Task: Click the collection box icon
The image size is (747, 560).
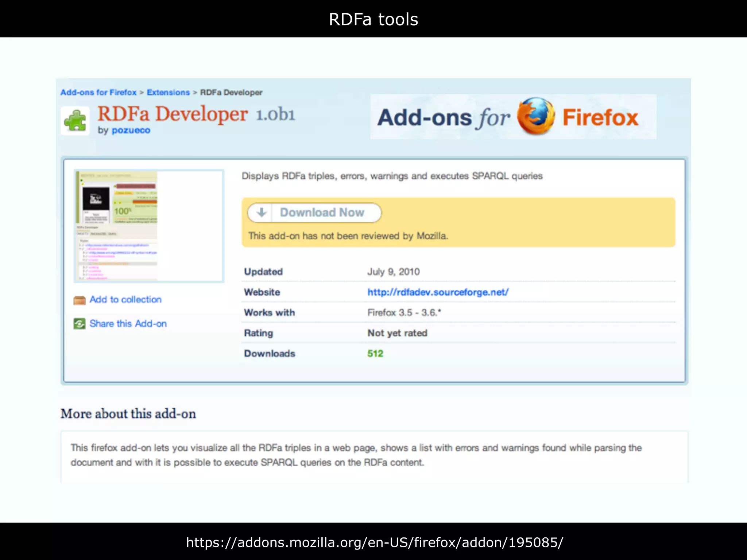Action: tap(80, 300)
